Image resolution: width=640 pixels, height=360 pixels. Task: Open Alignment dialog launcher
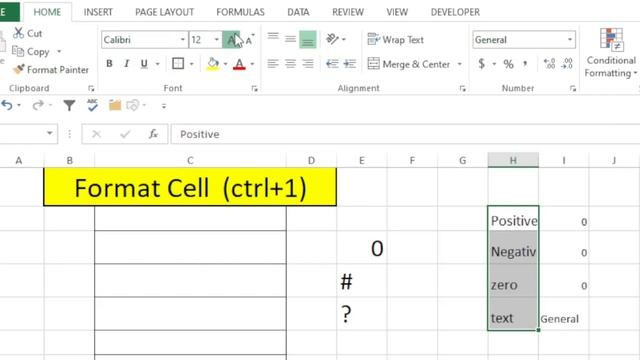tap(462, 88)
